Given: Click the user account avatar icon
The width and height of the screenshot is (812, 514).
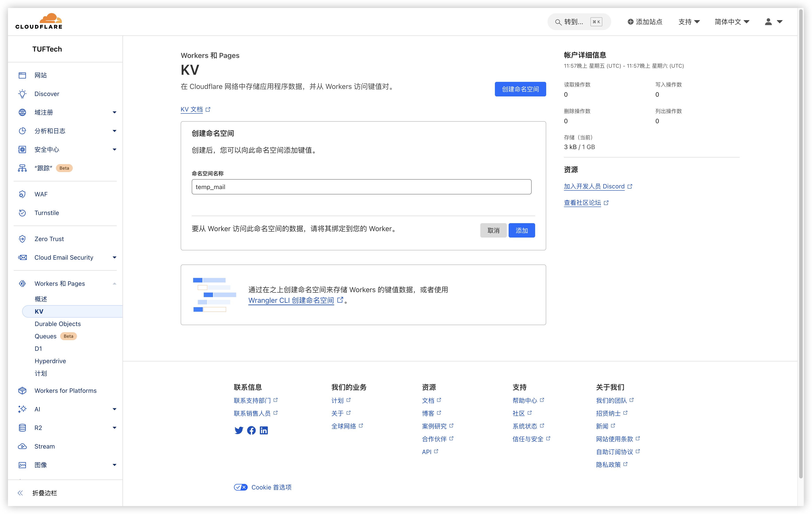Looking at the screenshot, I should click(768, 22).
